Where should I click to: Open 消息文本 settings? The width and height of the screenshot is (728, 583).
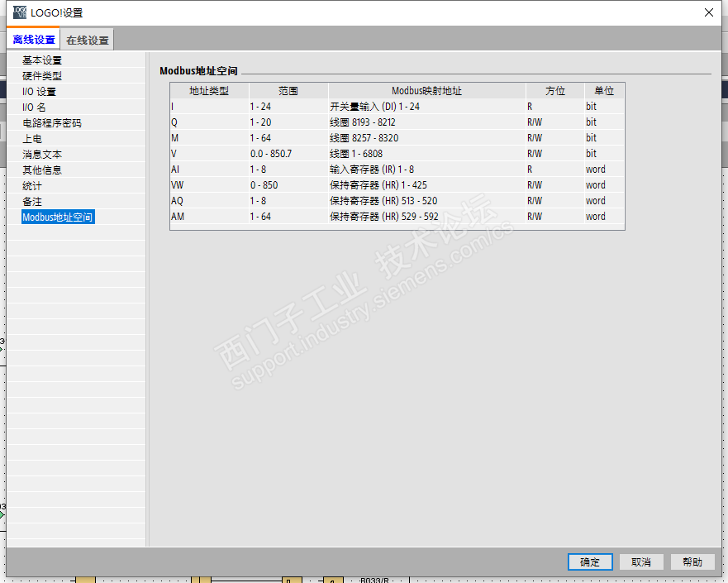click(x=42, y=155)
